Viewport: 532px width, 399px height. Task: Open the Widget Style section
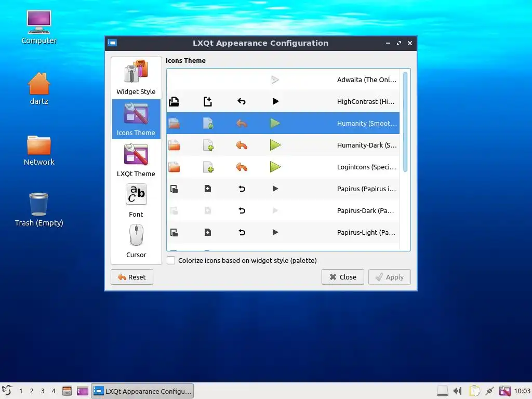coord(136,78)
